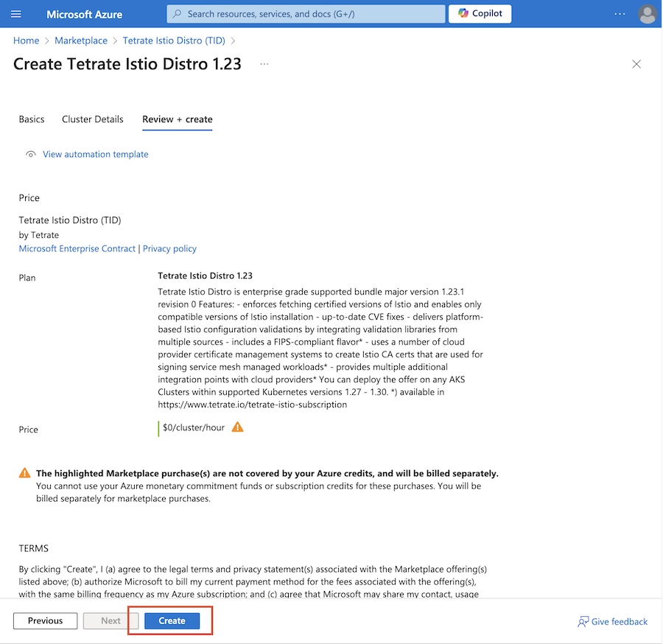The width and height of the screenshot is (663, 644).
Task: Click the eye icon beside View automation template
Action: [x=30, y=154]
